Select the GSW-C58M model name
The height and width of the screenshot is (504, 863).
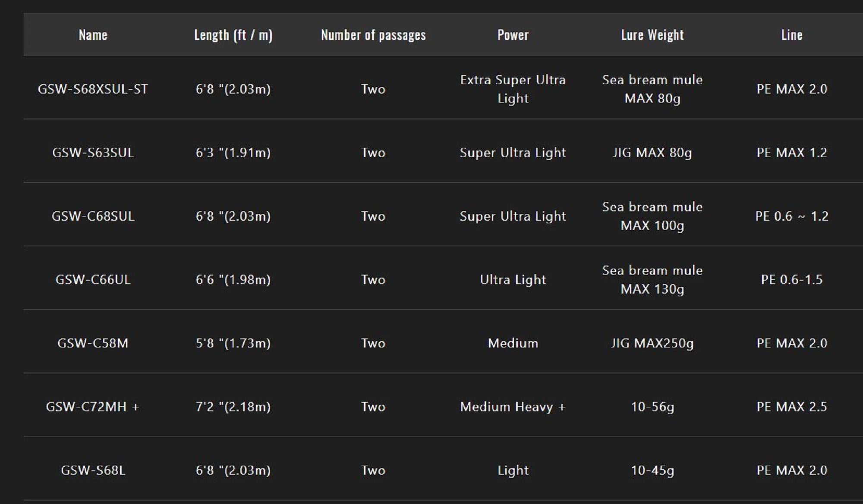93,343
